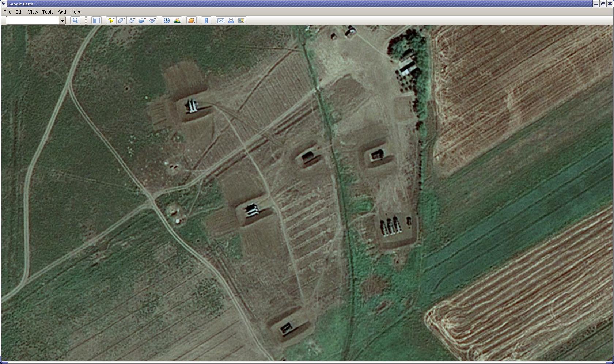Open the Tools menu
614x364 pixels.
click(48, 12)
